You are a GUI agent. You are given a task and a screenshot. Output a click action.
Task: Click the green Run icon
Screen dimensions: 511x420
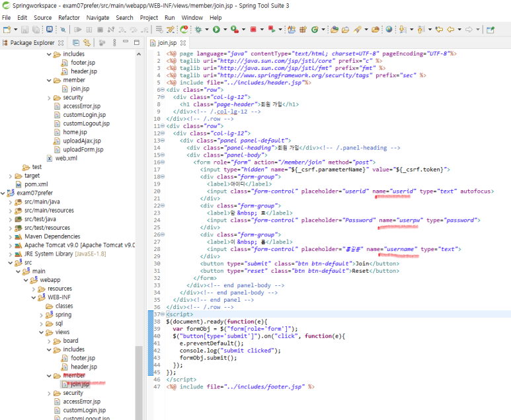point(216,30)
